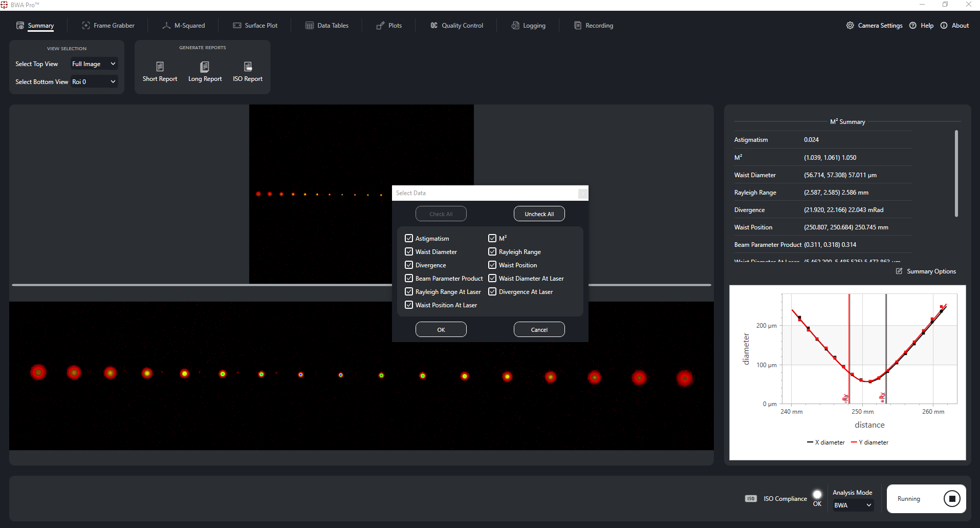980x528 pixels.
Task: Click the M² Summary vertical scrollbar
Action: tap(956, 174)
